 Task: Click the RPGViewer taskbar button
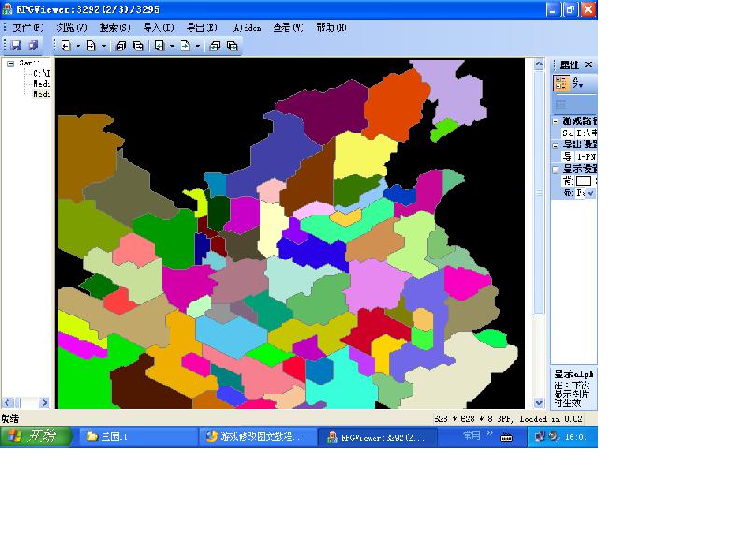pyautogui.click(x=377, y=437)
